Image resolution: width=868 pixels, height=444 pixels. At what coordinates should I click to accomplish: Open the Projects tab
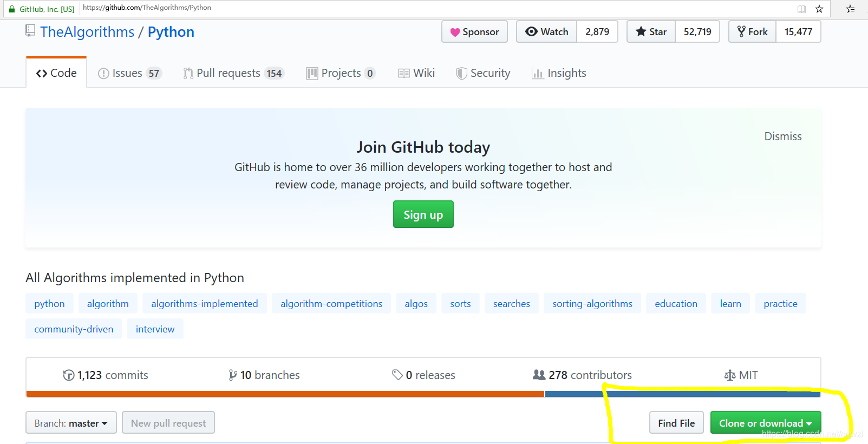pos(341,73)
